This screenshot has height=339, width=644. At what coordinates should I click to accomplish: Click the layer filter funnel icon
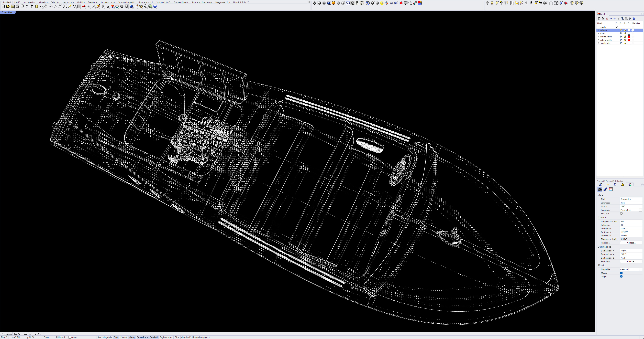click(622, 19)
